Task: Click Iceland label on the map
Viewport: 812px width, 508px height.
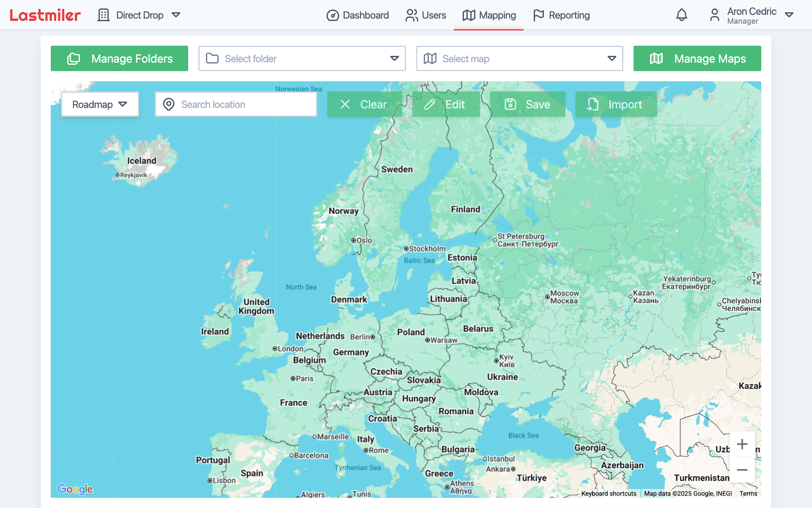Action: pos(142,161)
